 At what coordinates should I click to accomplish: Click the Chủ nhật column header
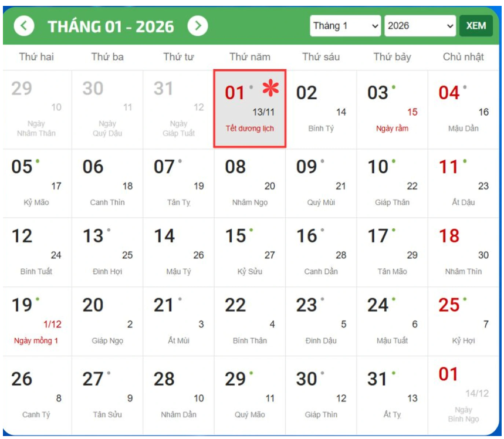(x=463, y=57)
